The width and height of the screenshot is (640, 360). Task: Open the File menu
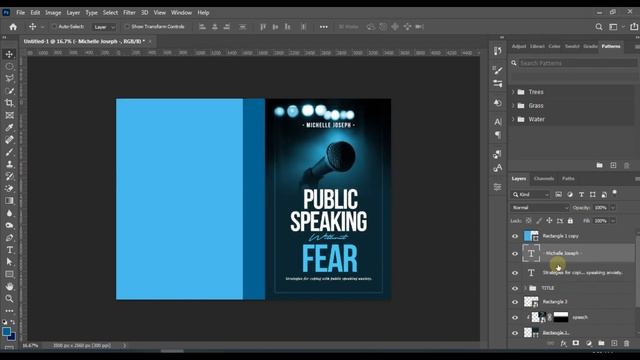pos(20,13)
